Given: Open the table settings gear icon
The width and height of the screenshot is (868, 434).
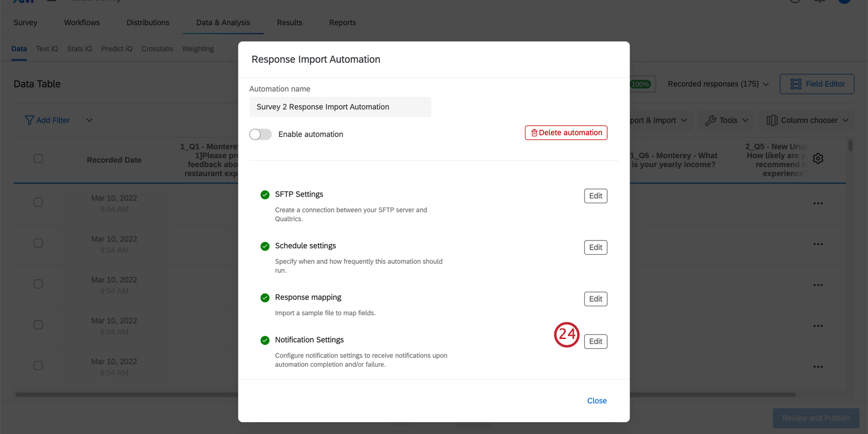Looking at the screenshot, I should pyautogui.click(x=818, y=159).
